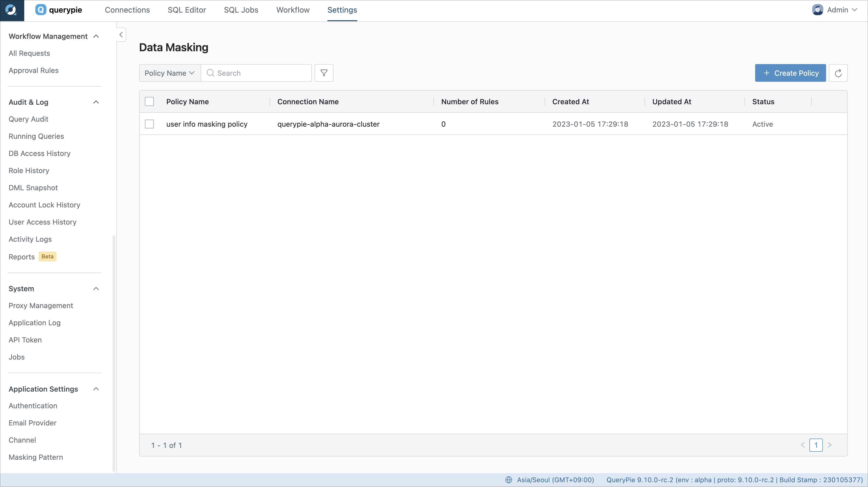The image size is (868, 487).
Task: Sort by Created At column header
Action: pos(571,101)
